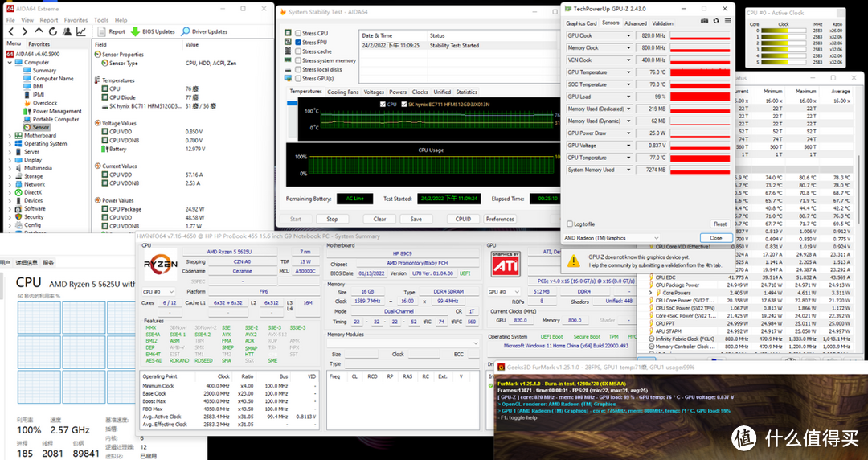Expand the Storage tree node

tap(10, 176)
